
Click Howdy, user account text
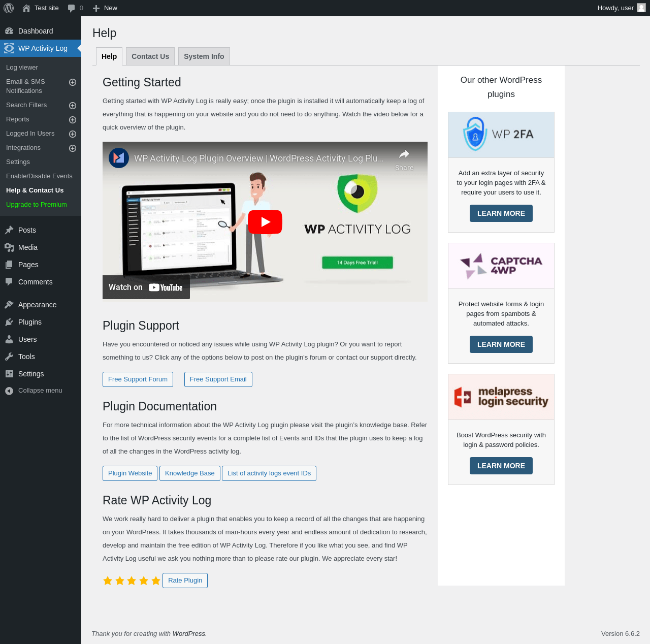(x=615, y=8)
